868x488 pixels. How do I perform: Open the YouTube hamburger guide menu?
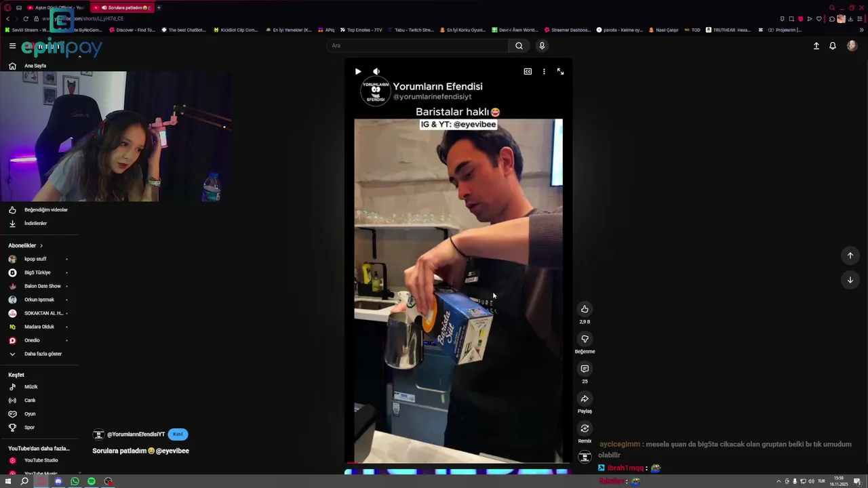click(x=12, y=45)
